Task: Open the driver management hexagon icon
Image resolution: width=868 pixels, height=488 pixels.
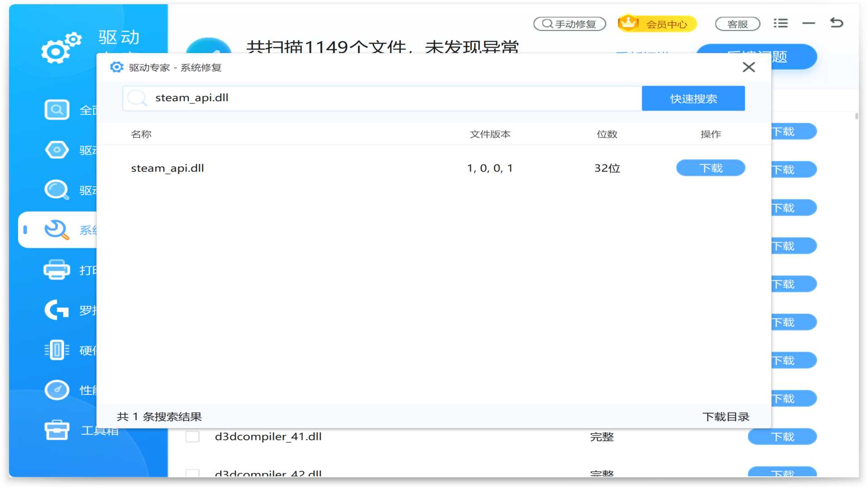Action: coord(57,150)
